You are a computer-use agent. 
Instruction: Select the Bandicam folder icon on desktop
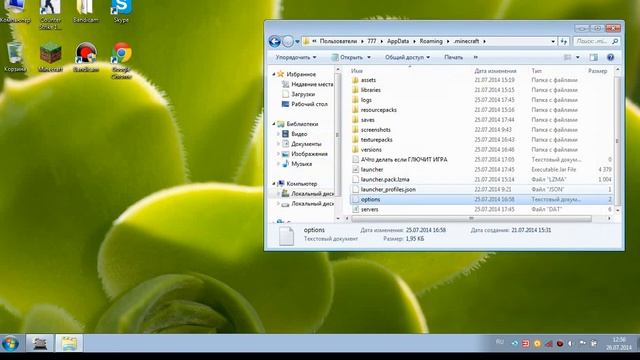click(x=85, y=11)
